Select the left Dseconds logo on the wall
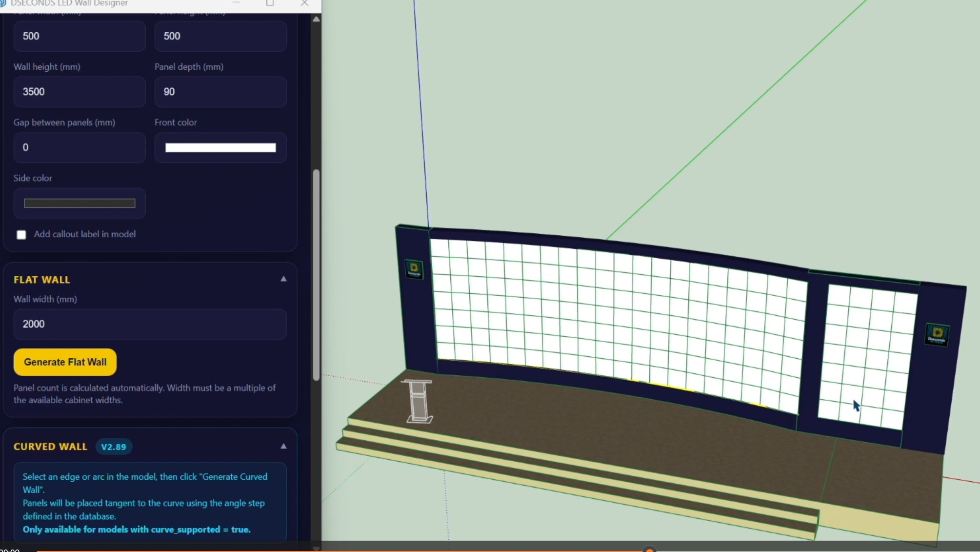The image size is (980, 552). [x=414, y=269]
